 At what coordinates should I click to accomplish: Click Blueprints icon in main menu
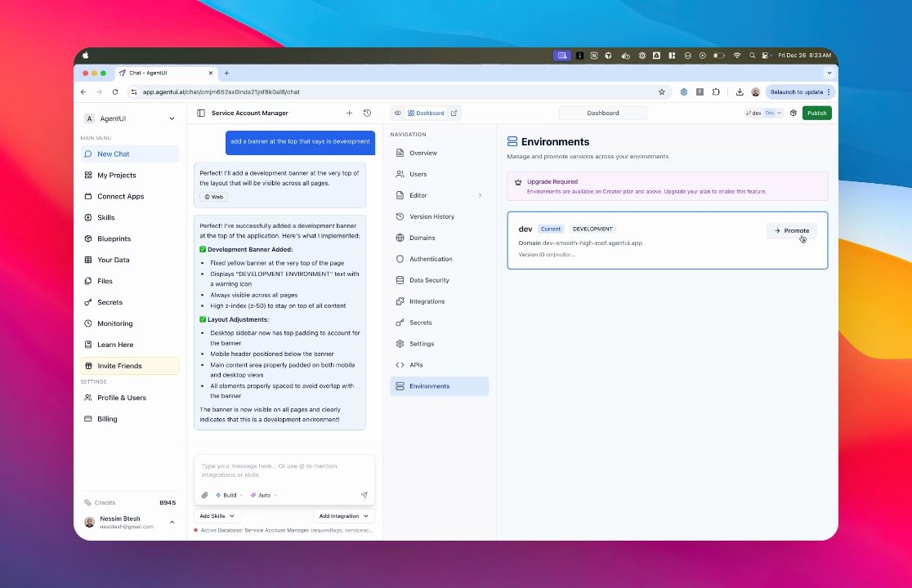87,238
